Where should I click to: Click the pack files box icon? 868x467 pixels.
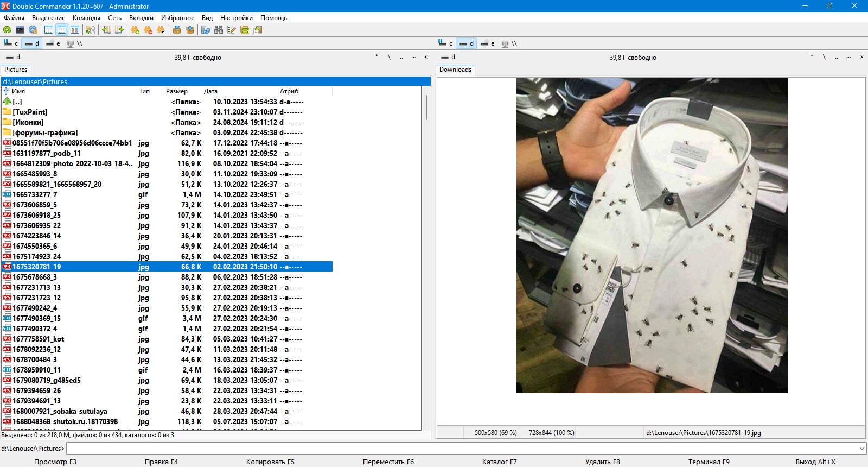[177, 30]
